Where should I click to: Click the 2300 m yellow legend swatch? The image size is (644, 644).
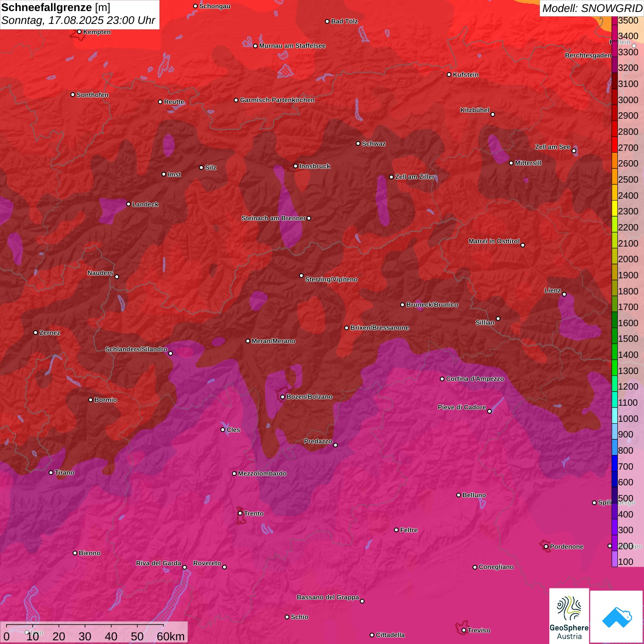615,208
